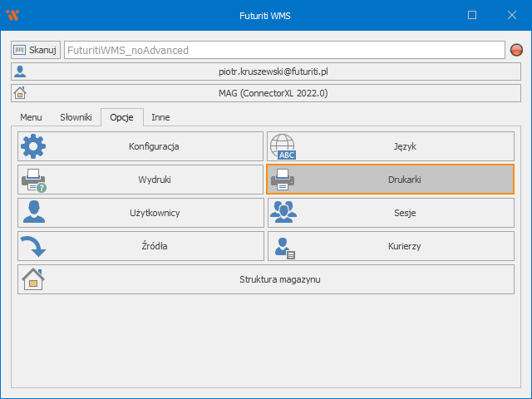Click the gear icon next to Konfiguracja
532x399 pixels.
pos(33,146)
